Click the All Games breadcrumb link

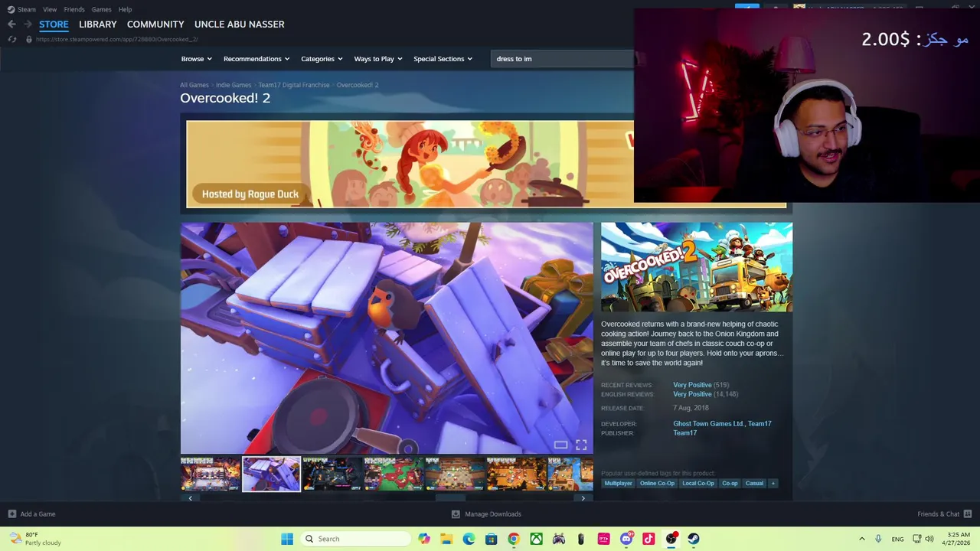coord(194,85)
